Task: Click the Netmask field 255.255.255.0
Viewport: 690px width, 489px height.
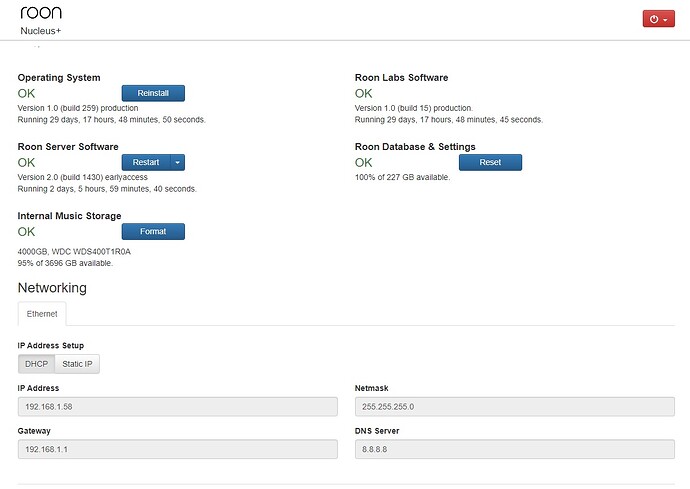Action: pos(514,407)
